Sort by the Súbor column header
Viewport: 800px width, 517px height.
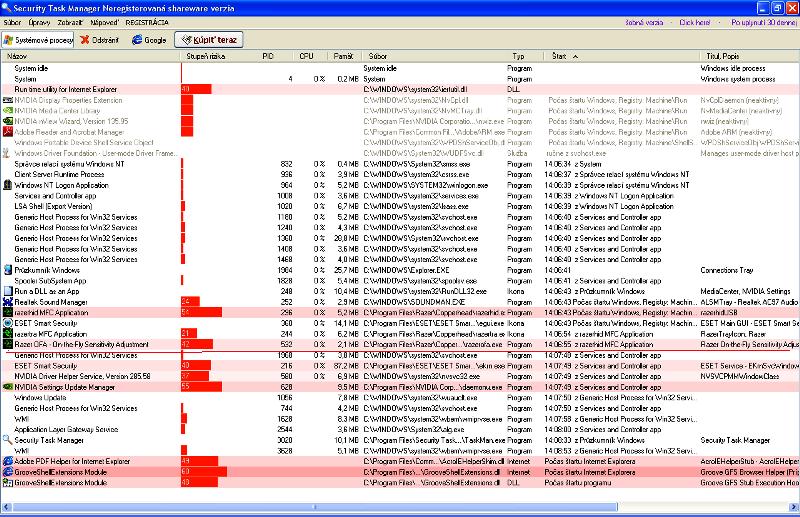tap(434, 56)
